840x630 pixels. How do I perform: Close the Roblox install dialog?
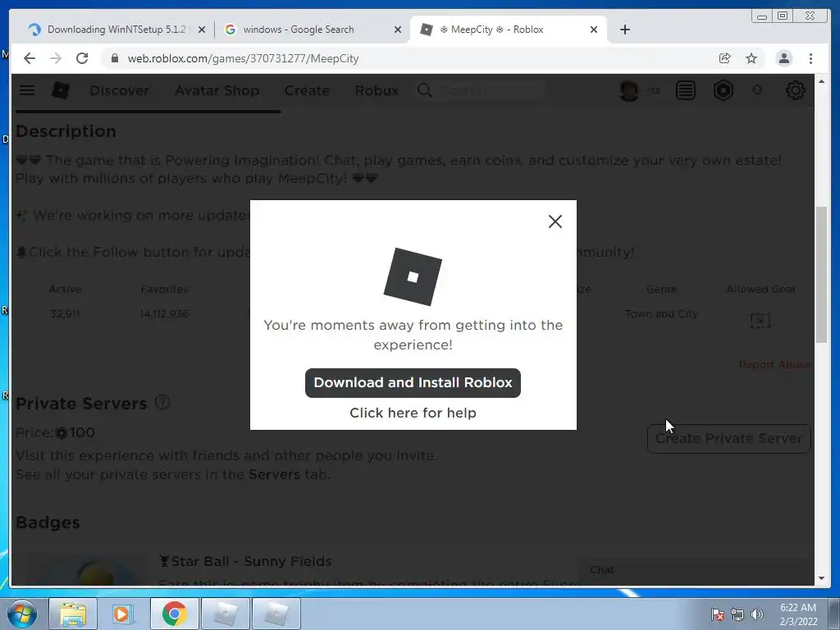click(x=555, y=221)
